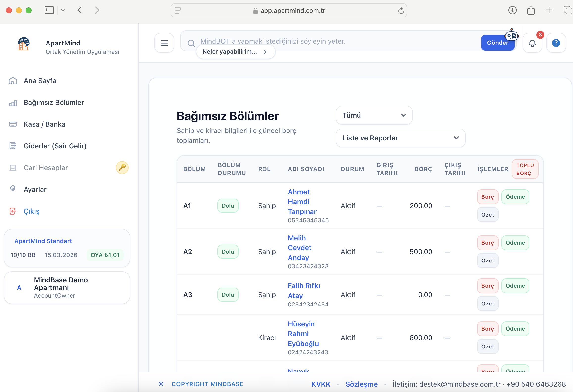Open Safari share icon
573x392 pixels.
[x=531, y=10]
